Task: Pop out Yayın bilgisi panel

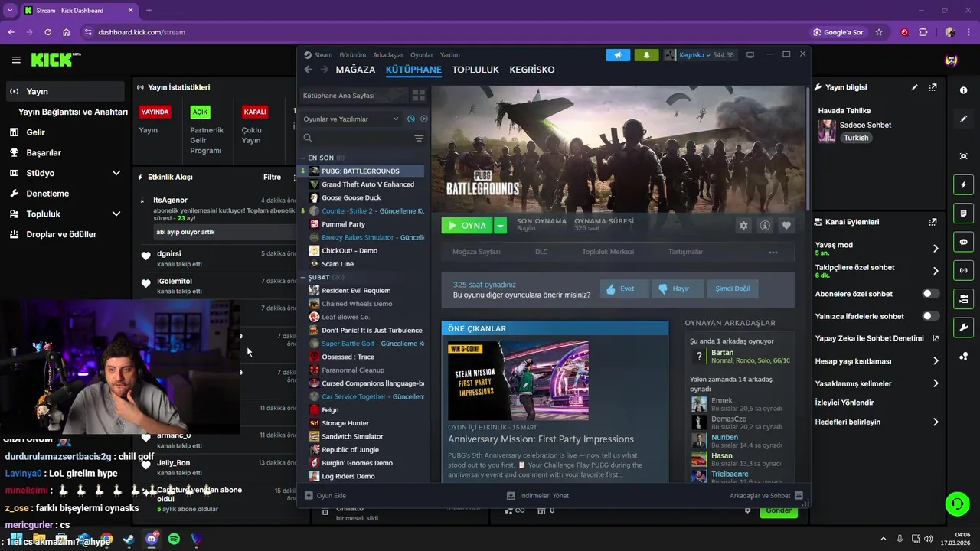Action: (933, 87)
